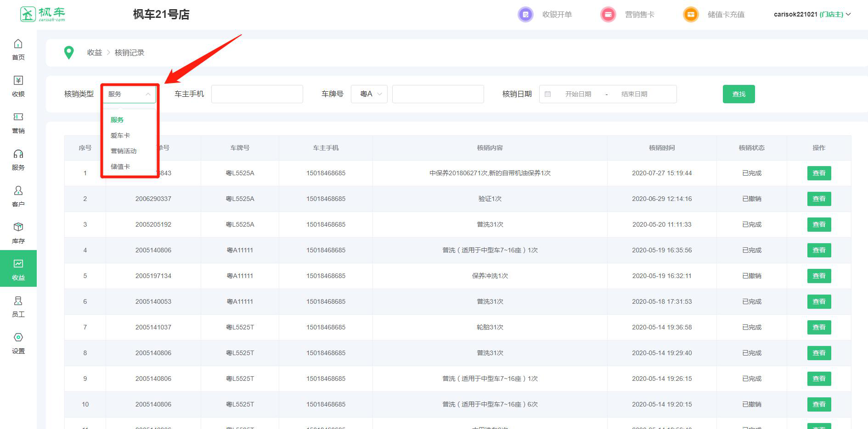Focus the 车主手机 input field
868x429 pixels.
click(x=257, y=94)
